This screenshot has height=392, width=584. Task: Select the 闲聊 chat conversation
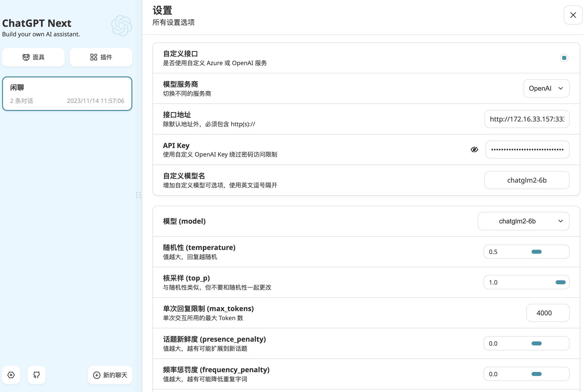(67, 94)
